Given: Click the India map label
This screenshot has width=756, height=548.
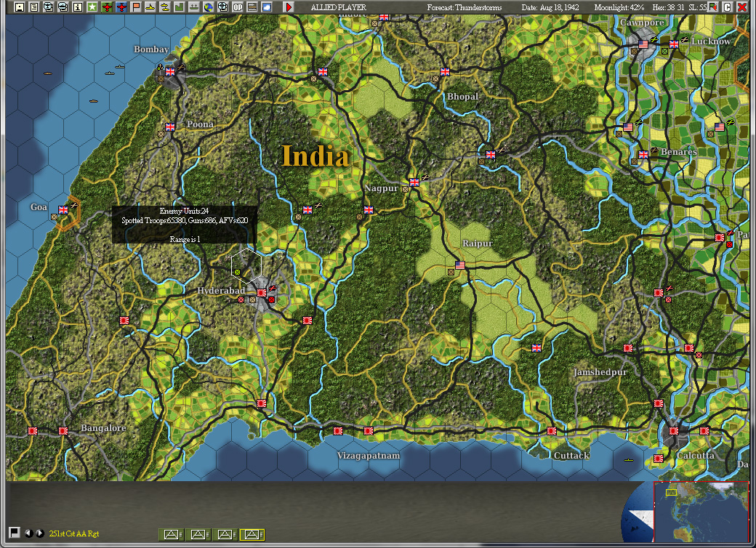Looking at the screenshot, I should point(315,156).
